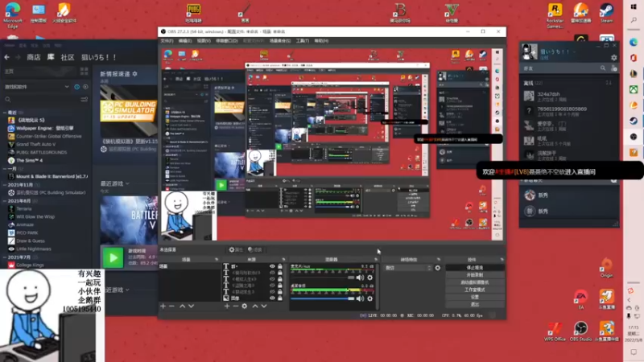This screenshot has height=362, width=644.
Task: Collapse the 2021年11月 group in Steam library
Action: [5, 185]
